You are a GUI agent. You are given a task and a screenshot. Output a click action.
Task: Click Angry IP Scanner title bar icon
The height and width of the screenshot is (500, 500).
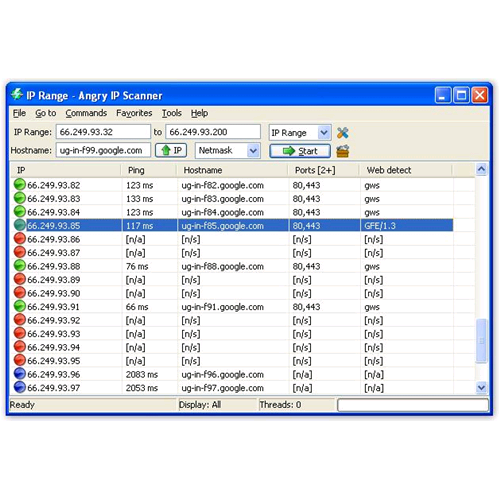pyautogui.click(x=17, y=95)
